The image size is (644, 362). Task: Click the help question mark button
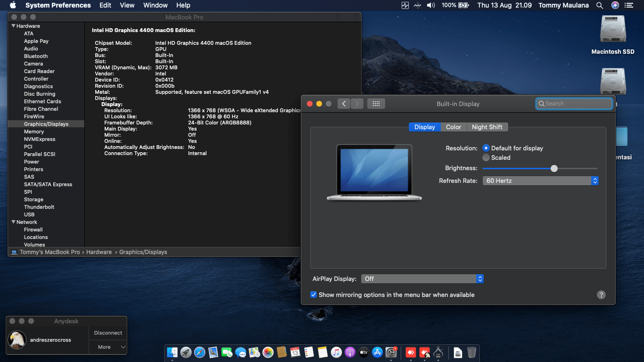tap(601, 295)
